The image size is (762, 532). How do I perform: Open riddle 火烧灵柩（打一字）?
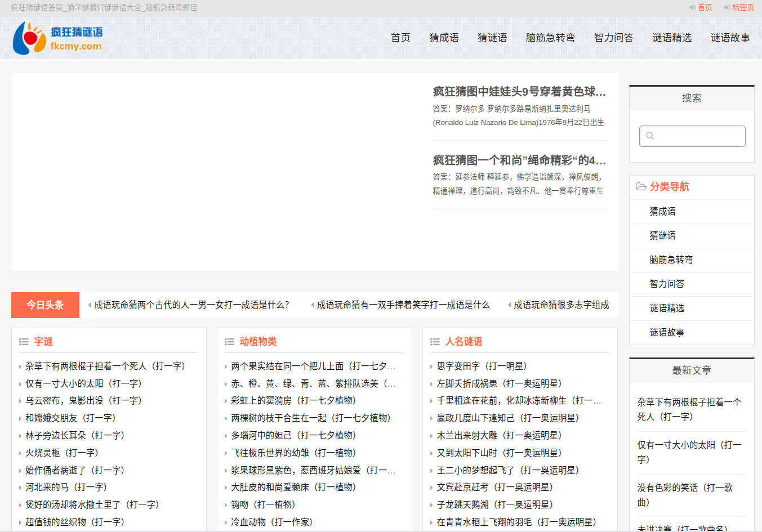point(62,453)
